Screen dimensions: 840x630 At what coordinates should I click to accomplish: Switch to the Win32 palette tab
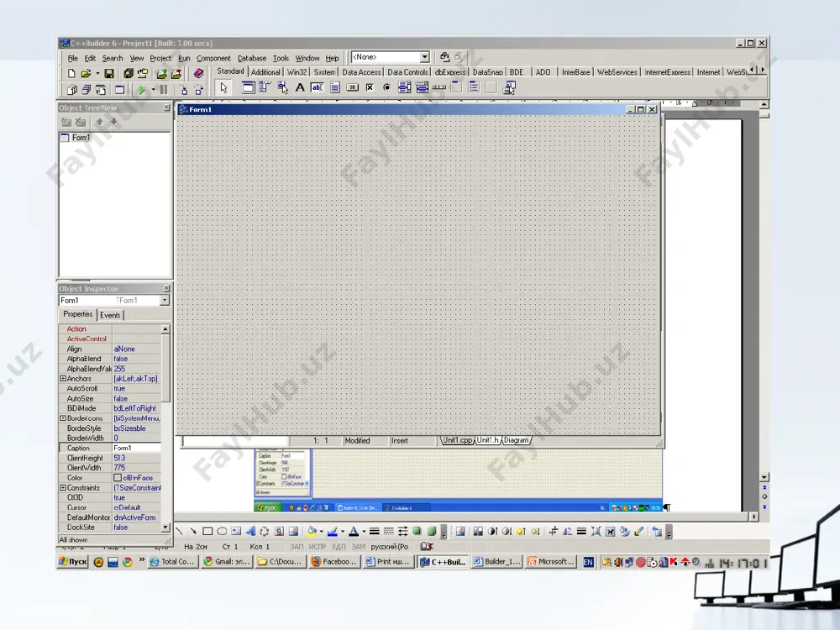click(x=297, y=72)
